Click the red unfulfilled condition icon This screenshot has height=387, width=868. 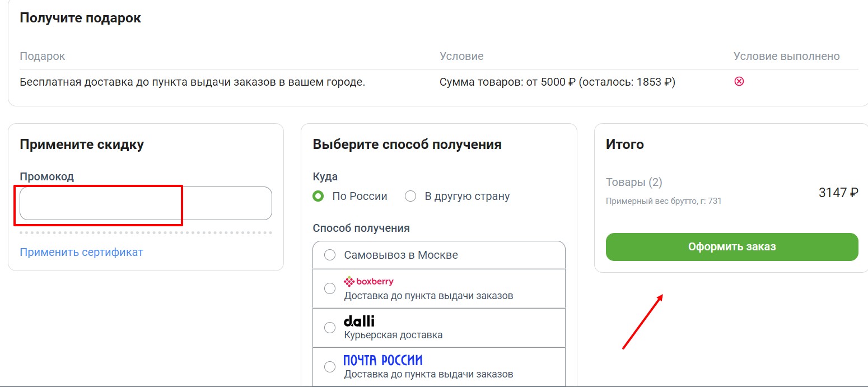click(739, 82)
